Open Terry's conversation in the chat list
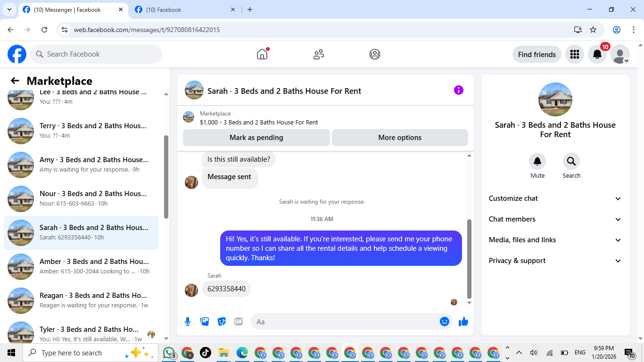 (81, 131)
